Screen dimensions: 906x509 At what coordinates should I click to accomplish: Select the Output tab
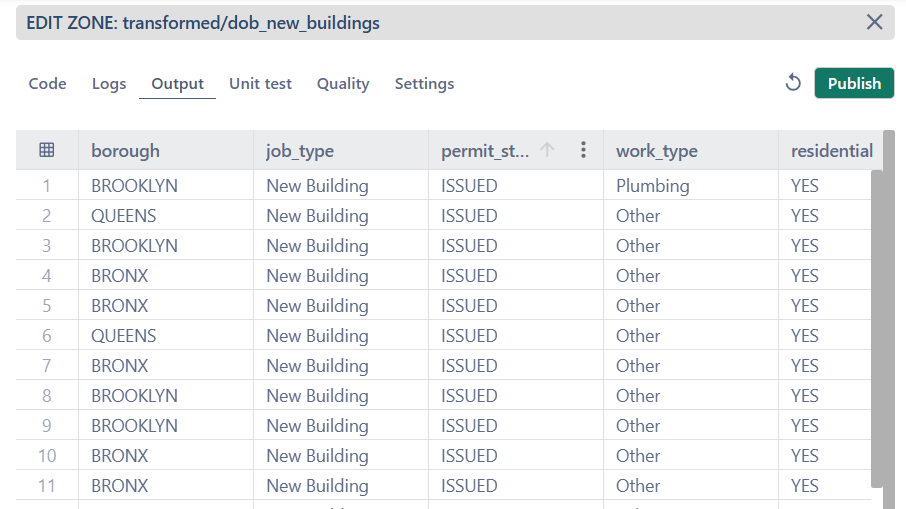click(x=177, y=84)
